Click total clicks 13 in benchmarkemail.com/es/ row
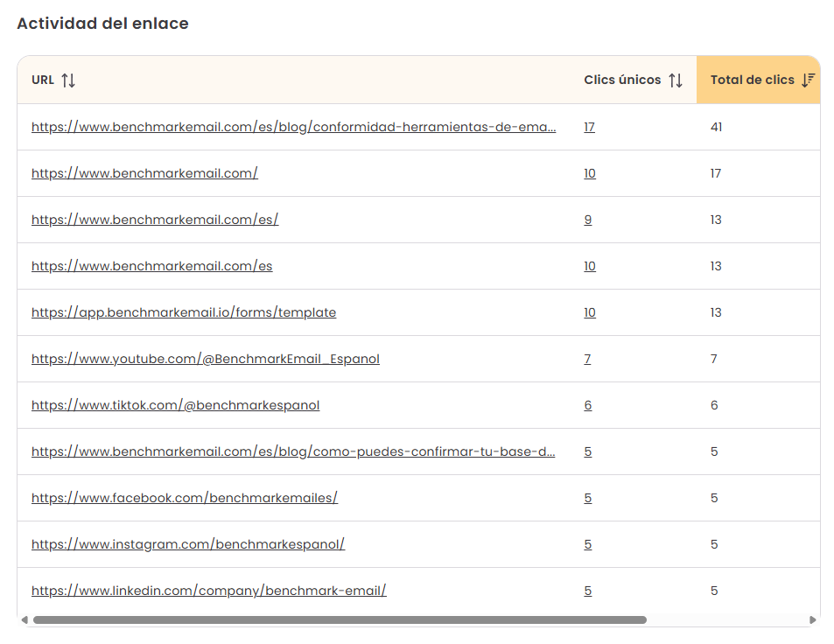Screen dimensions: 834x644 [716, 220]
